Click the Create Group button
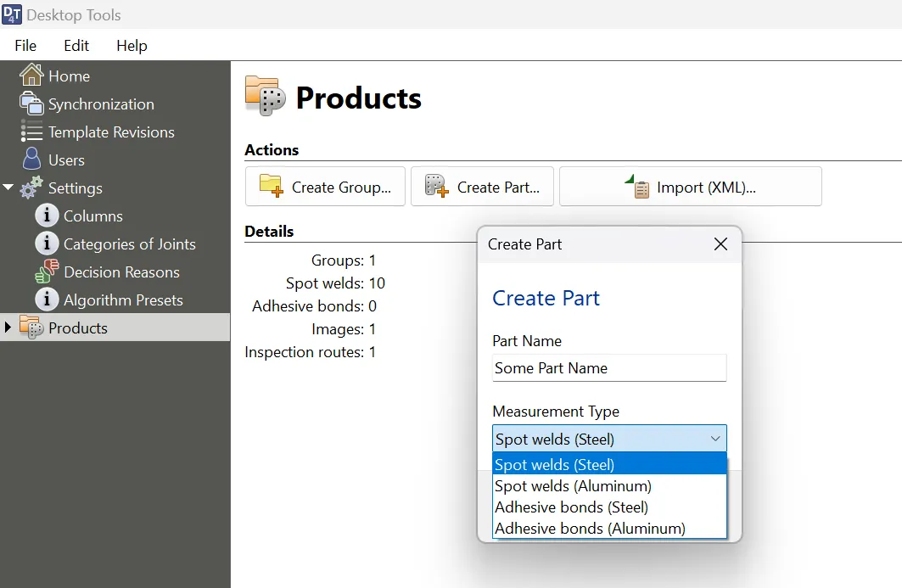 click(325, 186)
